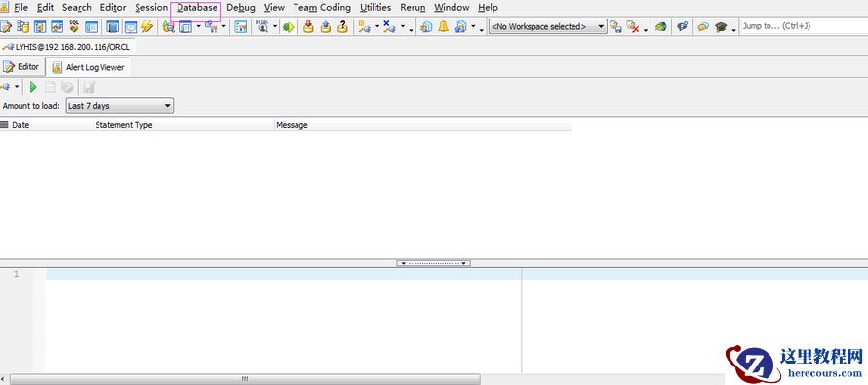Switch to the Editor tab
Screen dimensions: 868x385
(21, 67)
